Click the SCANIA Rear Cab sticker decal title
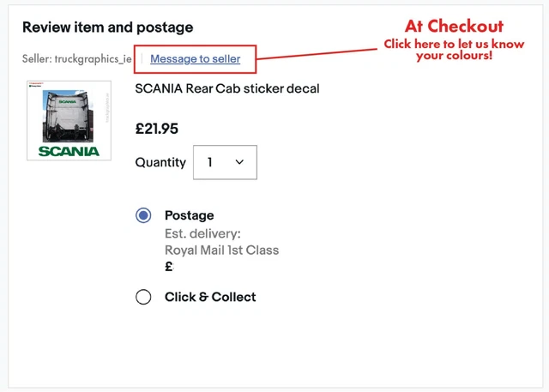549x392 pixels. click(227, 88)
